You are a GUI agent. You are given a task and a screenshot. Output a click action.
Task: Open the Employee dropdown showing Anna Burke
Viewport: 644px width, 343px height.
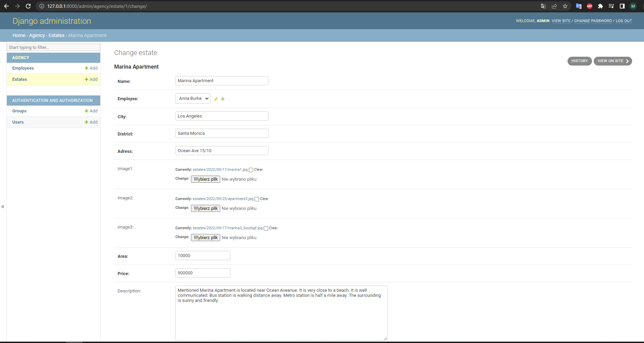click(x=192, y=98)
